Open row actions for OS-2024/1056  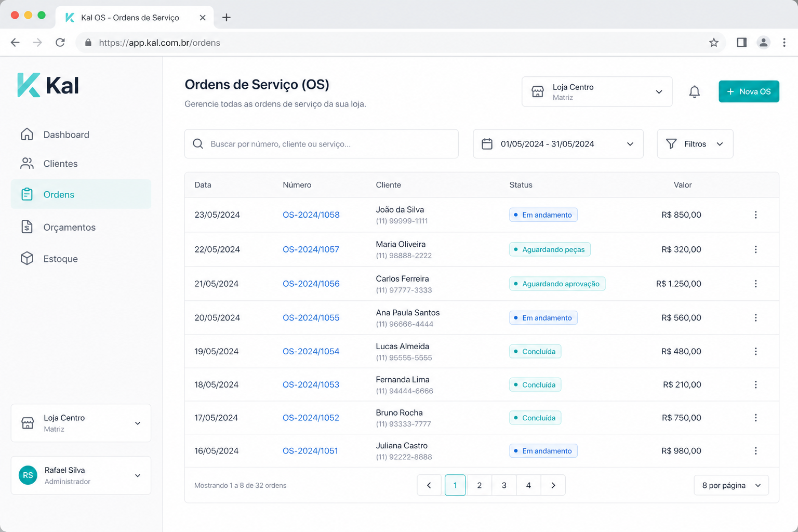(755, 284)
